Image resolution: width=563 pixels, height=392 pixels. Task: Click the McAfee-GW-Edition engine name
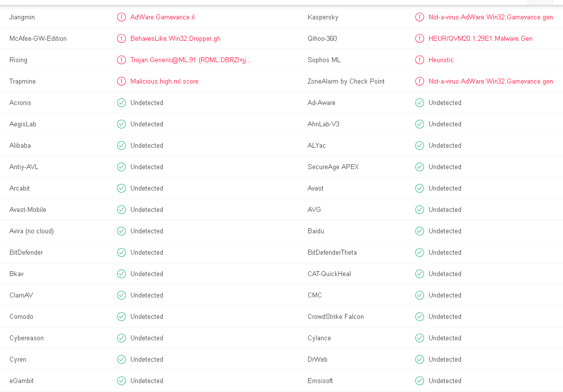[38, 38]
